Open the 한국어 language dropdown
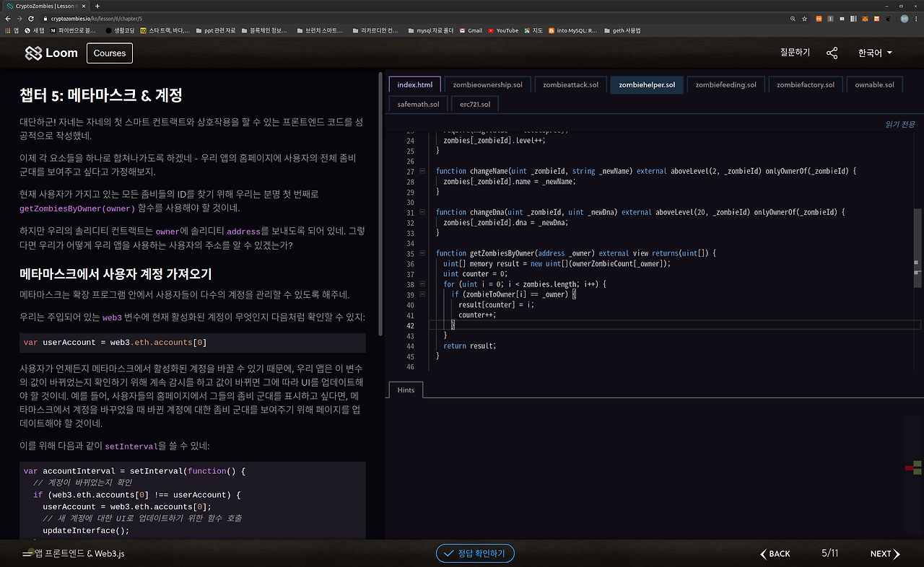Image resolution: width=924 pixels, height=567 pixels. [875, 53]
